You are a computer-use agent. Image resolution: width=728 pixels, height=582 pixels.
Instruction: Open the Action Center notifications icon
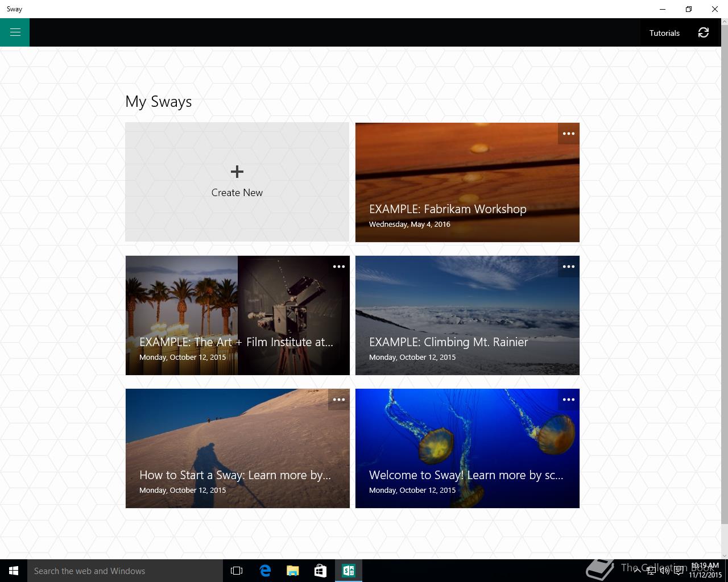click(679, 571)
